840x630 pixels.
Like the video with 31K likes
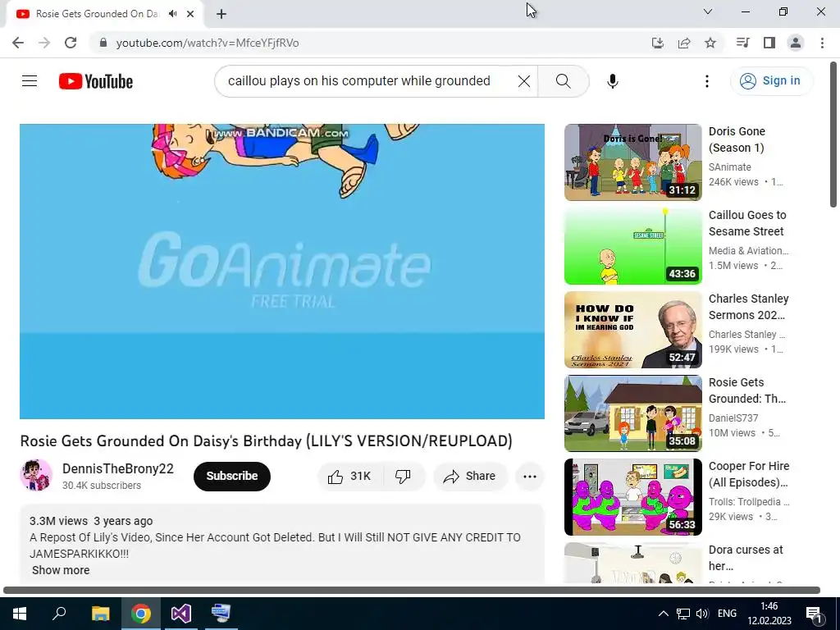click(x=350, y=477)
